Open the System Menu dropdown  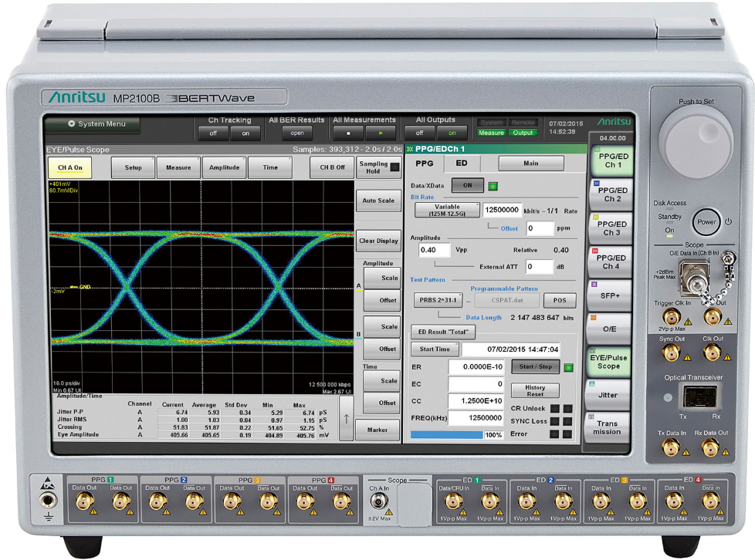tap(92, 124)
